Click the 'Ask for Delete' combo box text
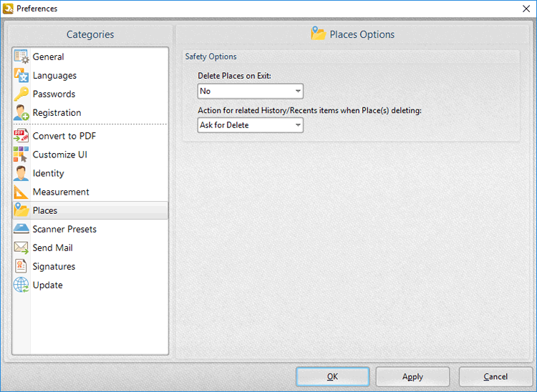The width and height of the screenshot is (537, 392). tap(224, 125)
